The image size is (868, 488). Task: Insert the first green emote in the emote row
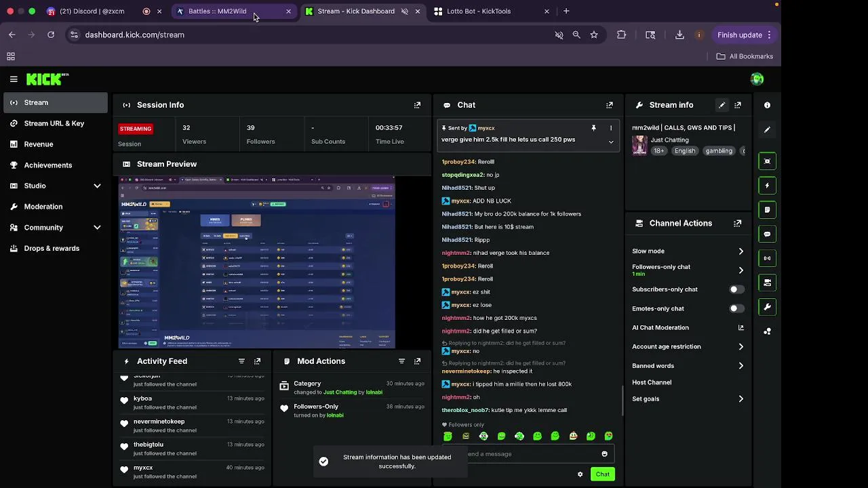pos(448,436)
